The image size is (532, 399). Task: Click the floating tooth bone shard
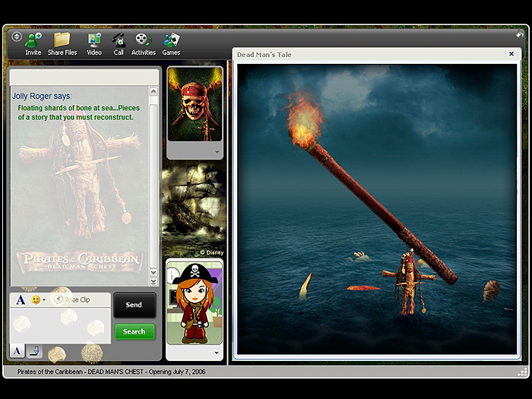point(306,286)
